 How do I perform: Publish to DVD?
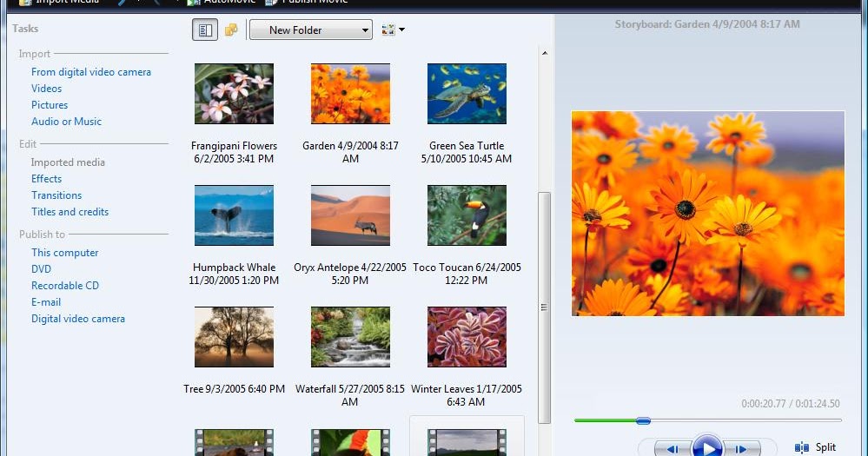coord(41,269)
